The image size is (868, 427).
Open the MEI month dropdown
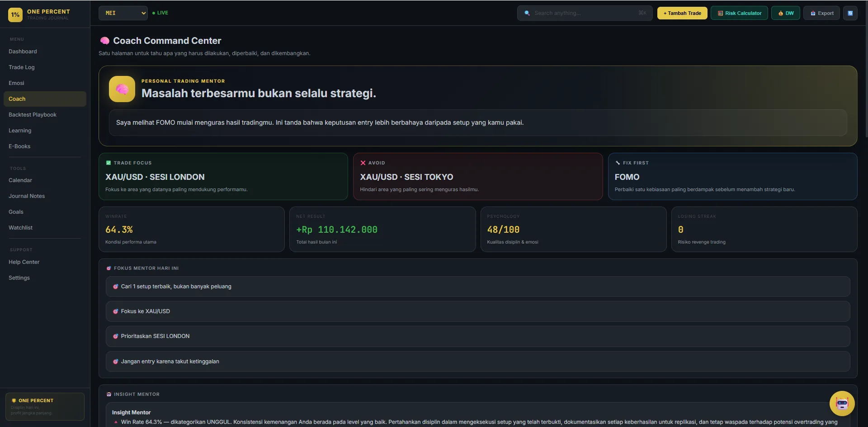(x=123, y=13)
